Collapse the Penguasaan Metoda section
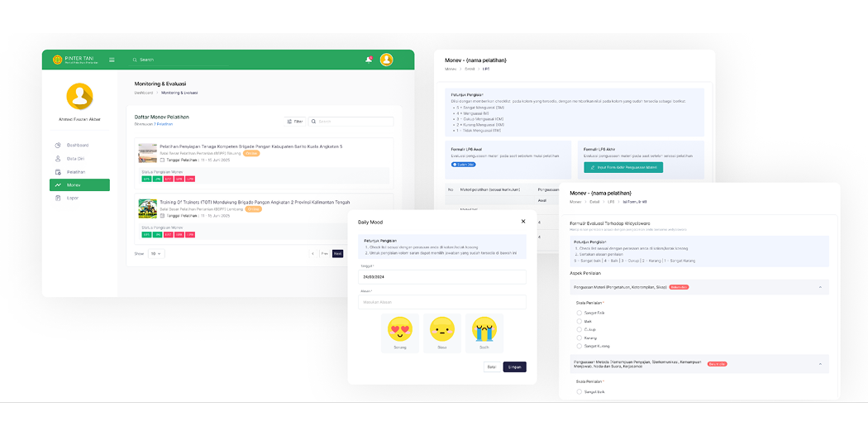 click(820, 364)
